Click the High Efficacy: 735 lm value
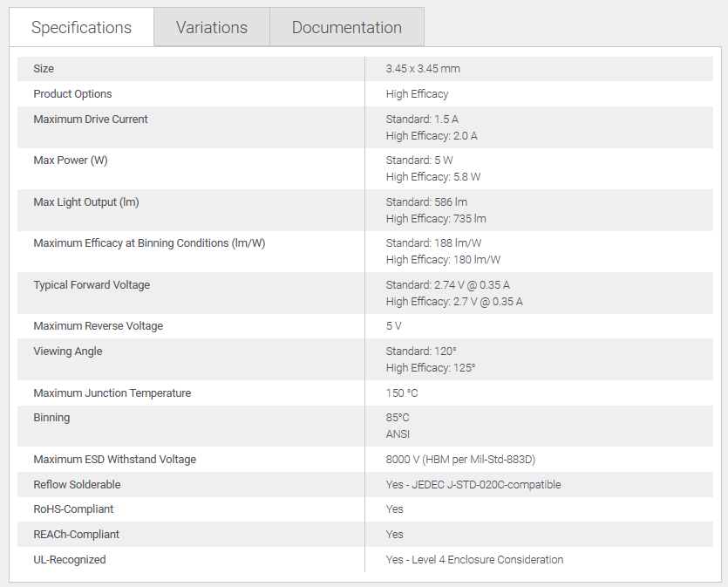Screen dimensions: 728x587 click(x=436, y=219)
